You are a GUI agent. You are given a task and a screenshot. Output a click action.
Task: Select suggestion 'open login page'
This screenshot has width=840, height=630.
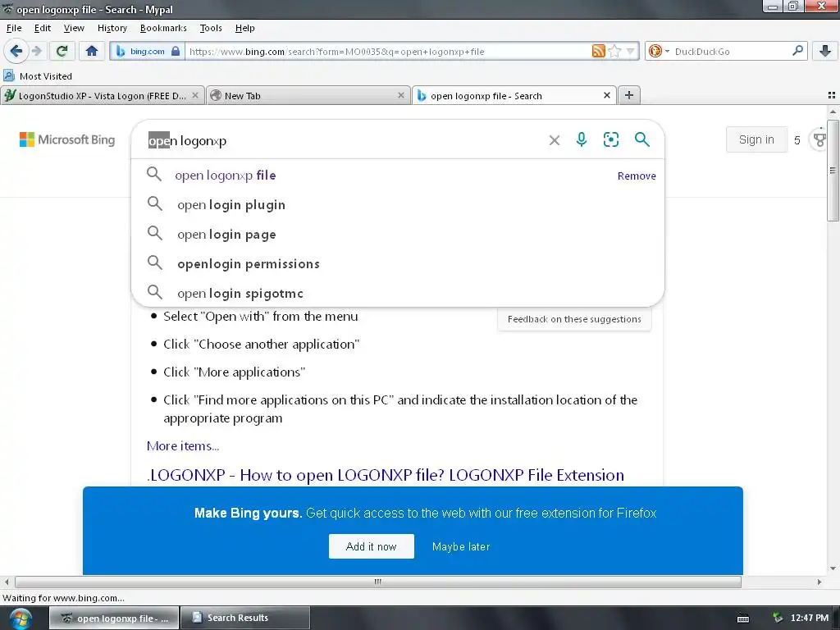click(398, 234)
